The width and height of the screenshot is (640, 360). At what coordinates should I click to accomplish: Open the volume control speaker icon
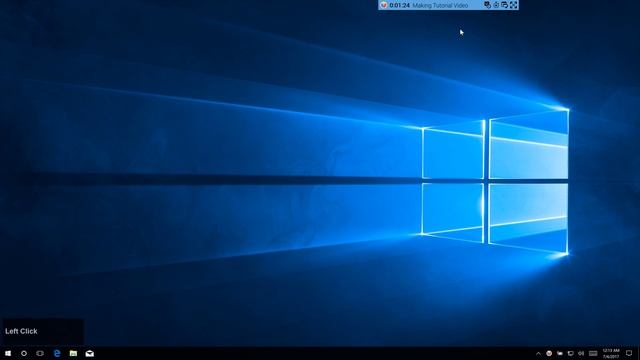(x=581, y=353)
